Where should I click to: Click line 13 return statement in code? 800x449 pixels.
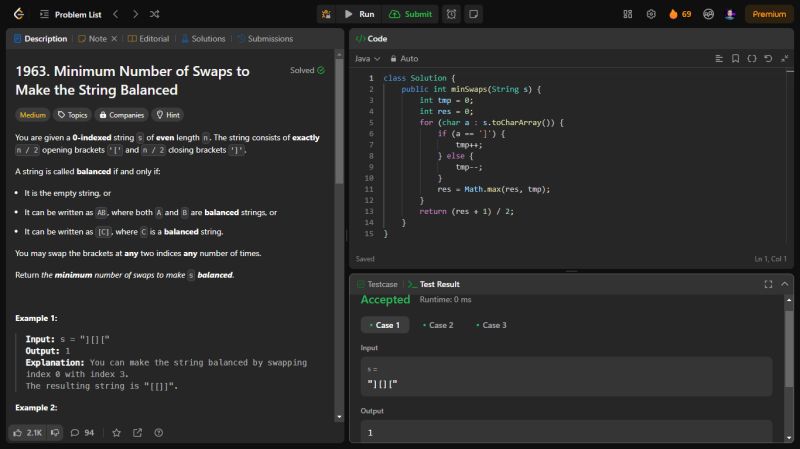(466, 211)
